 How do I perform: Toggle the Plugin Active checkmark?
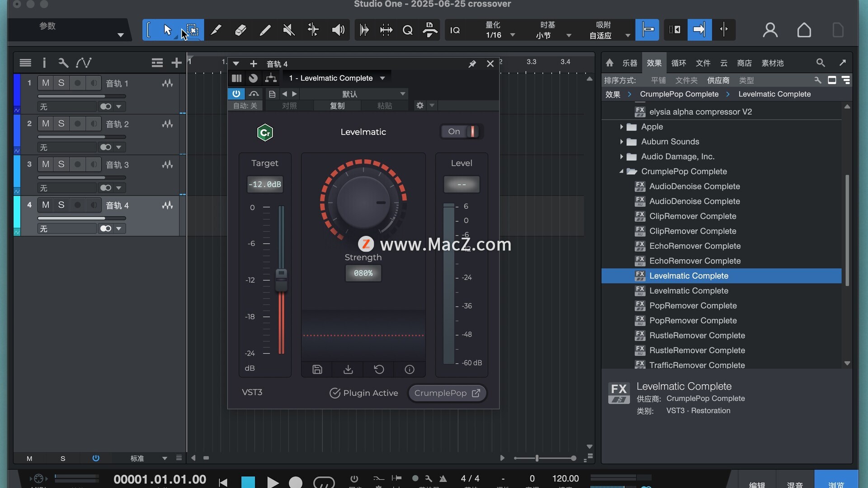[x=335, y=393]
